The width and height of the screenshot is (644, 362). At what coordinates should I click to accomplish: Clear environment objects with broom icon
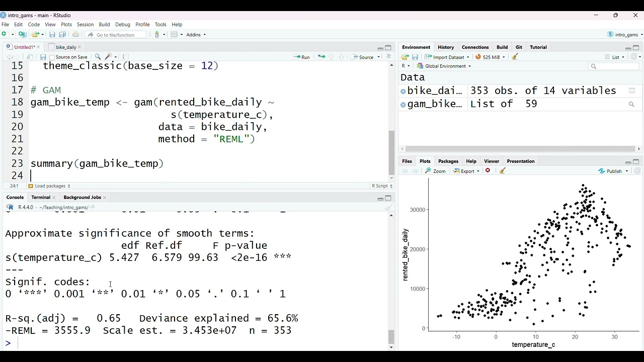[x=515, y=57]
